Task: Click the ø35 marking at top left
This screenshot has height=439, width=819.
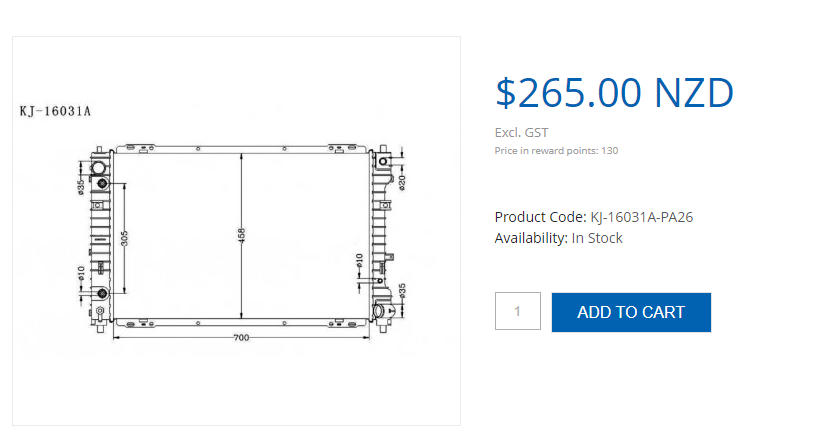Action: pos(81,185)
